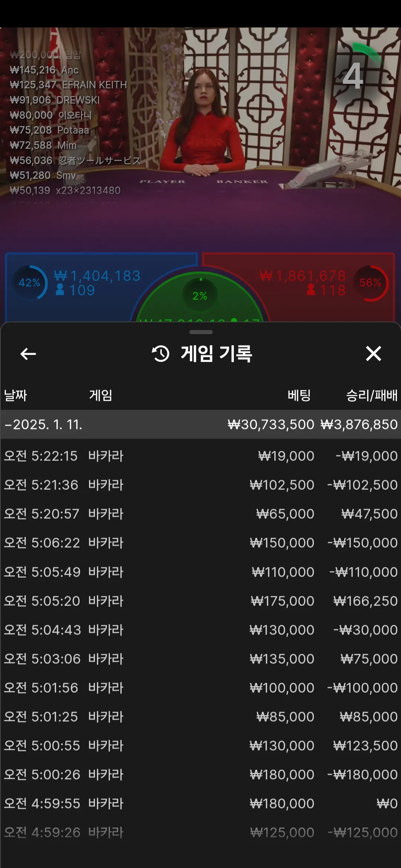The width and height of the screenshot is (401, 868).
Task: Open the 오전 4:59:55 바카라 record
Action: pyautogui.click(x=200, y=803)
